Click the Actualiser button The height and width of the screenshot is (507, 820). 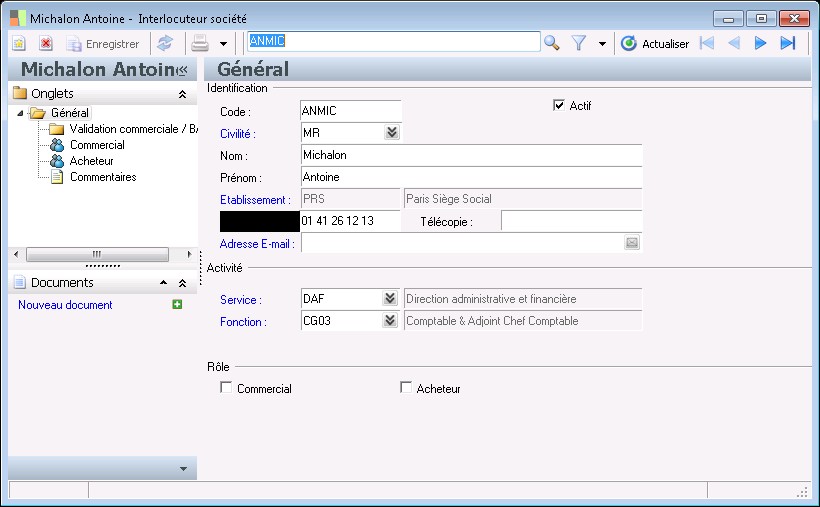(x=655, y=44)
